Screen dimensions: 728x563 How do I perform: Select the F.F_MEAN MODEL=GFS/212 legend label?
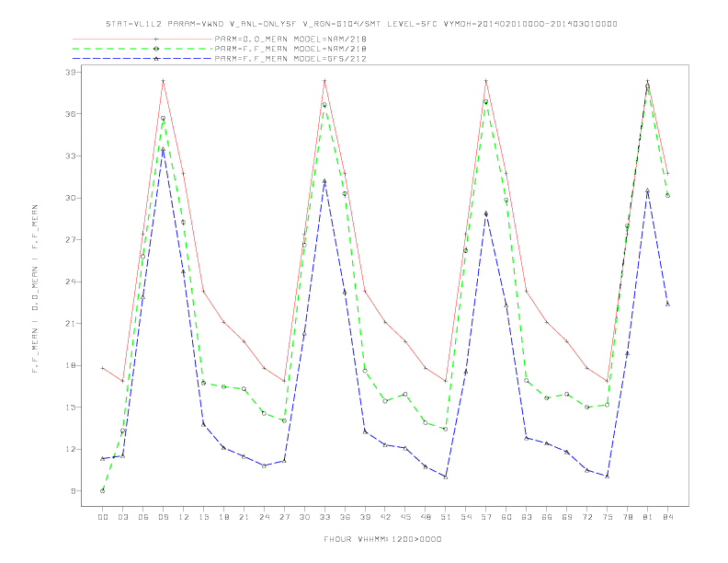(290, 59)
